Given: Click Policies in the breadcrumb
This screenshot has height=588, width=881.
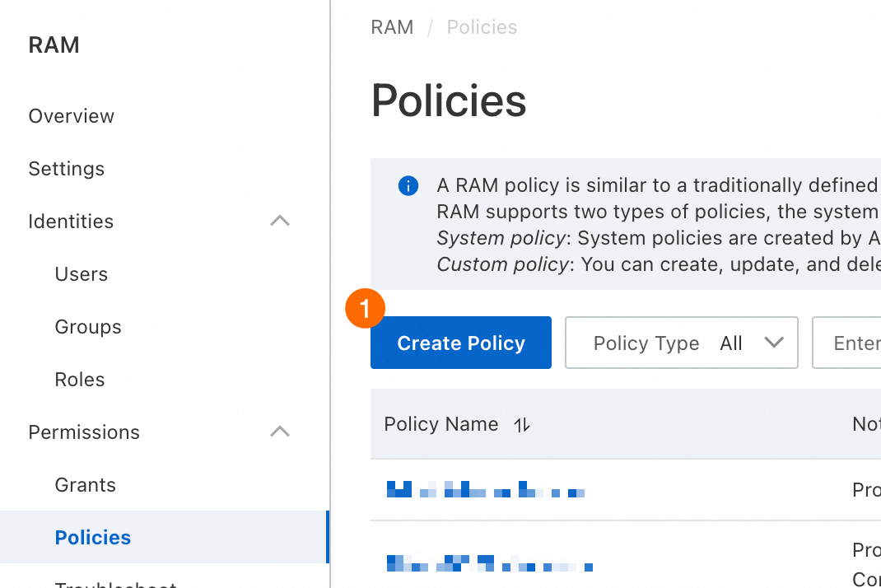Looking at the screenshot, I should [x=482, y=27].
